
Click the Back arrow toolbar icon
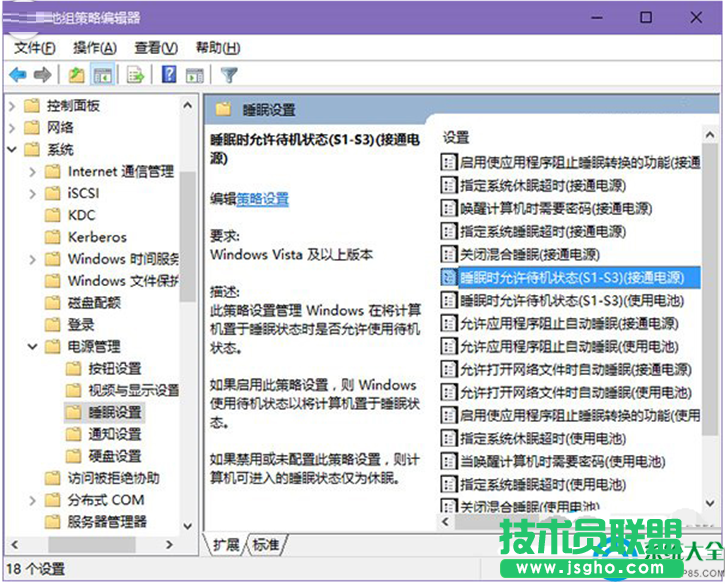click(17, 75)
